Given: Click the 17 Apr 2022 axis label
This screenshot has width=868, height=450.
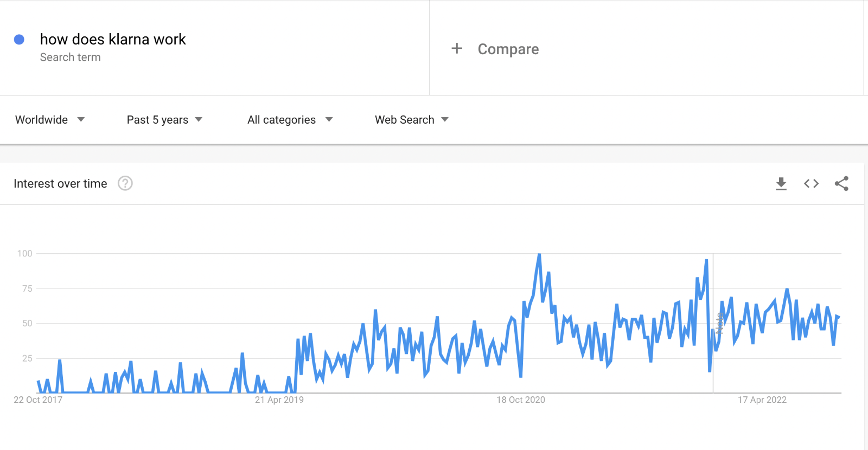Looking at the screenshot, I should pos(762,400).
